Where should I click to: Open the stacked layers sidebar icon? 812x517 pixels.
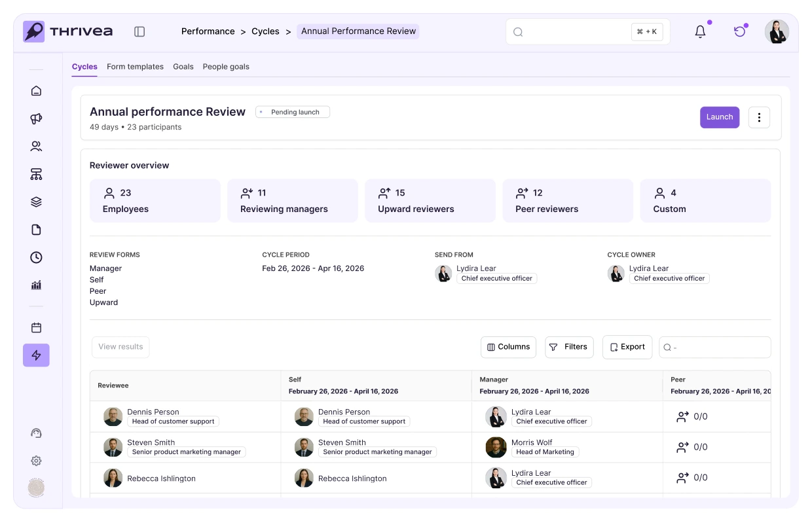coord(36,202)
